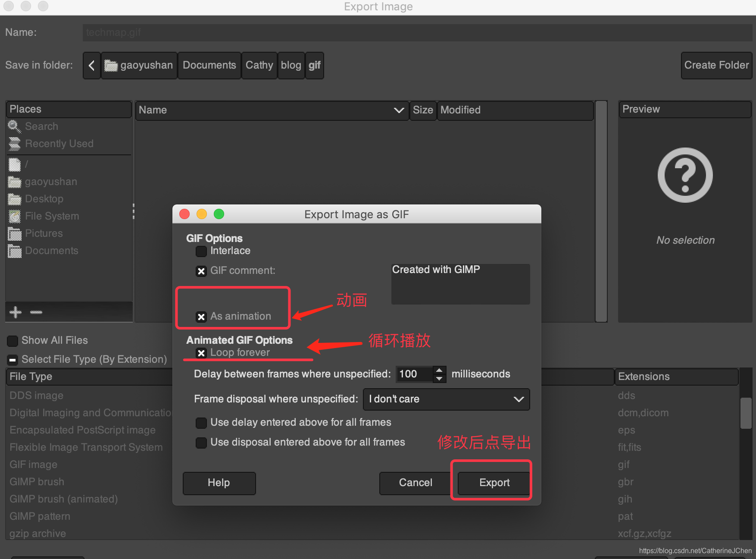Viewport: 756px width, 559px height.
Task: Click the File System icon in Places
Action: pos(14,216)
